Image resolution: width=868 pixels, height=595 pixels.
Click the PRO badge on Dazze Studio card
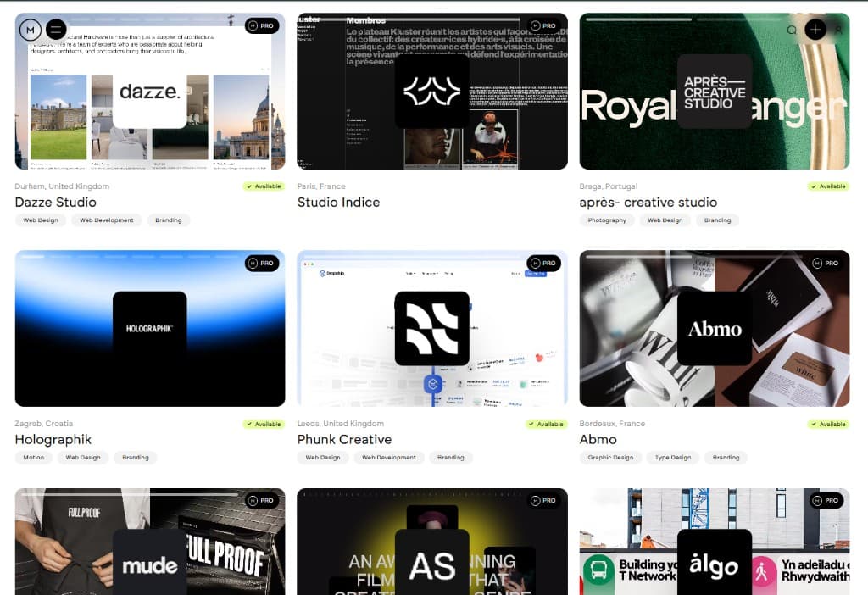point(262,26)
